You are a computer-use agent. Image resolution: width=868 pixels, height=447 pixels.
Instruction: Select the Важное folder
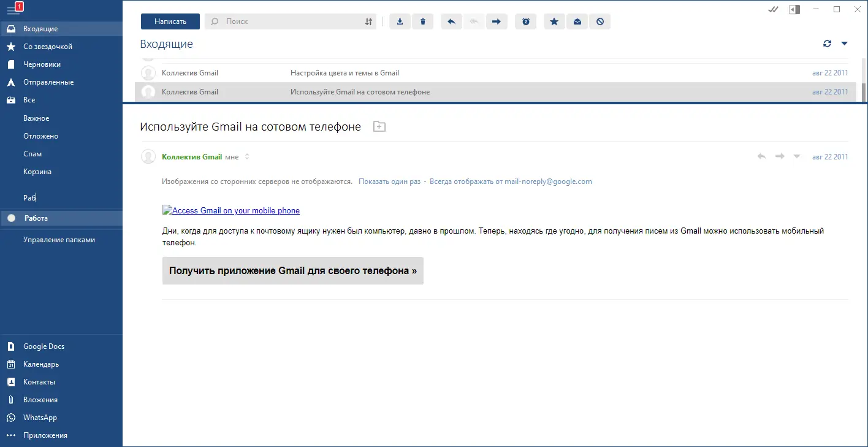[x=61, y=118]
